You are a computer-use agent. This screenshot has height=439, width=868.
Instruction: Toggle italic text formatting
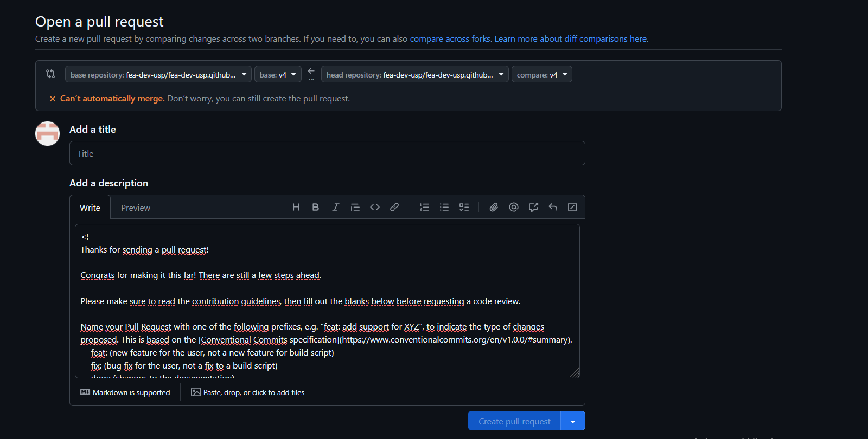[x=335, y=207]
